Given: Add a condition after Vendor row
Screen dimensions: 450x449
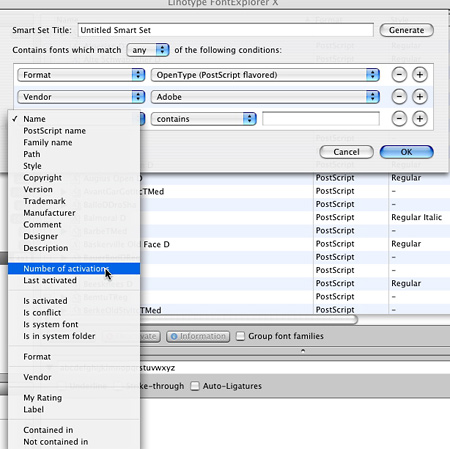Looking at the screenshot, I should [x=420, y=97].
